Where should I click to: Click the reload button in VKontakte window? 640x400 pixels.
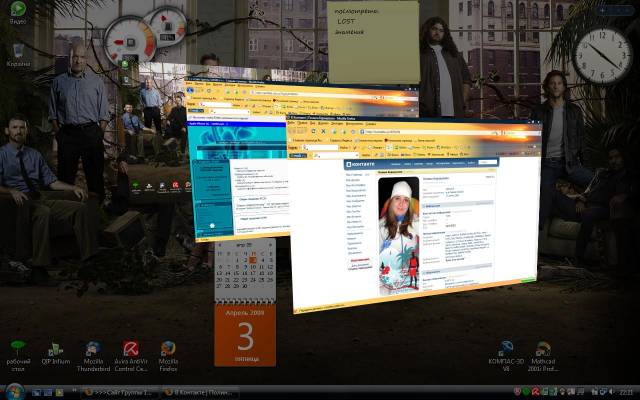point(313,131)
